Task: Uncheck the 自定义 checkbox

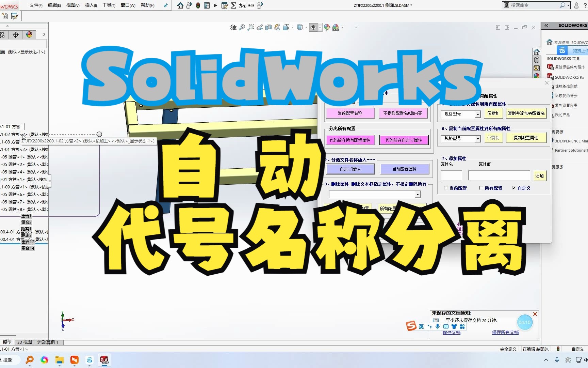Action: [x=514, y=188]
